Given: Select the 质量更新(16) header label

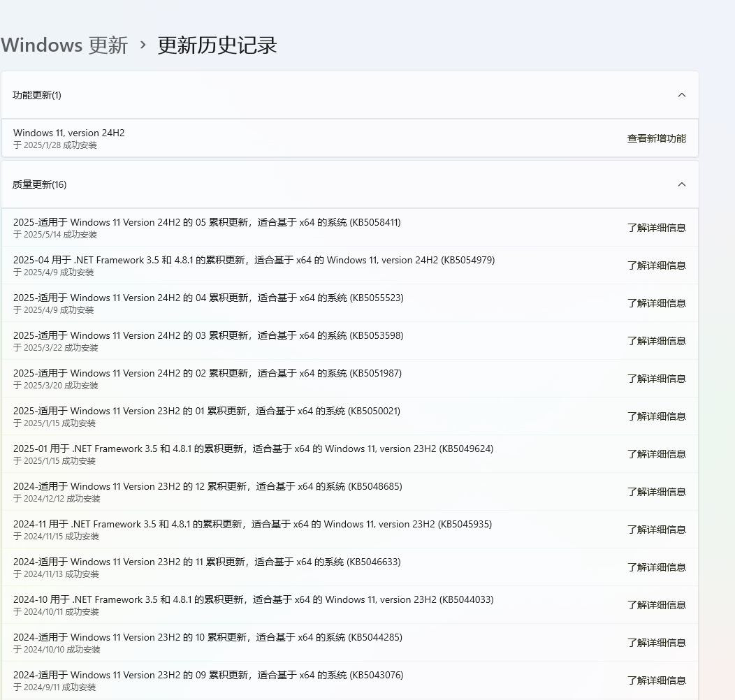Looking at the screenshot, I should 39,184.
